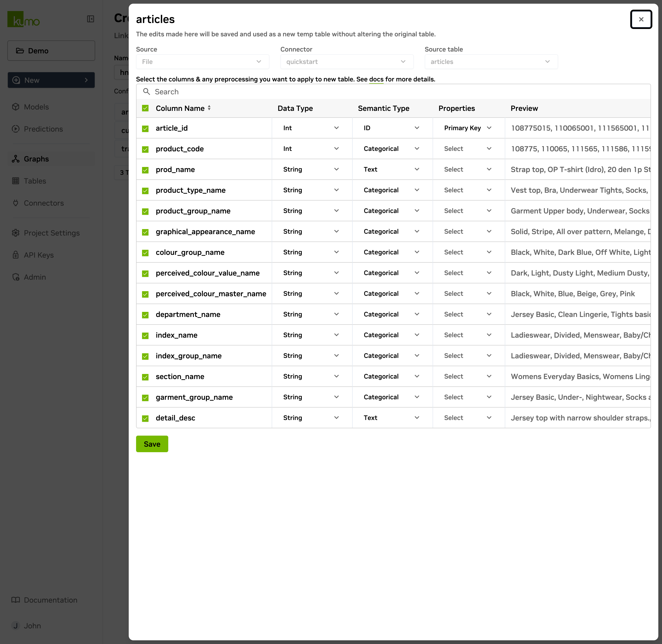
Task: Click the graphical_appearance_name column name
Action: [x=205, y=231]
